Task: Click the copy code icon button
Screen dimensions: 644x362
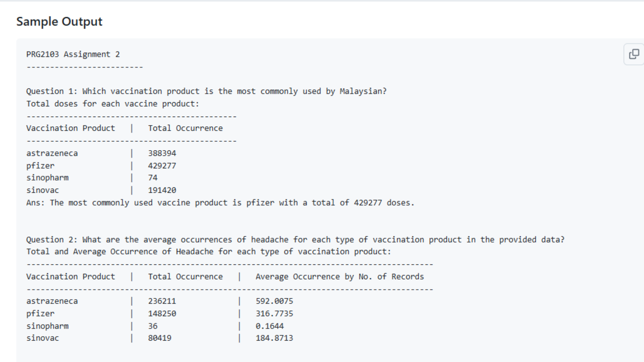Action: pyautogui.click(x=634, y=54)
